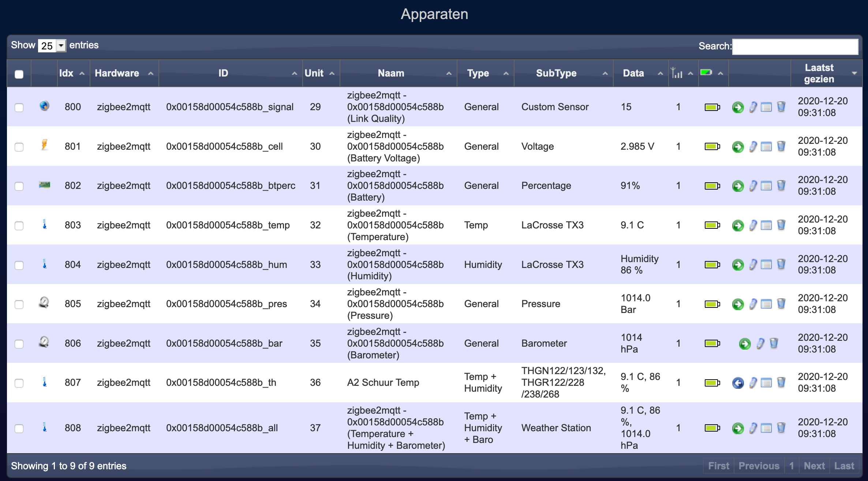Open notifications for the Temperature device 803
This screenshot has height=481, width=868.
tap(766, 225)
